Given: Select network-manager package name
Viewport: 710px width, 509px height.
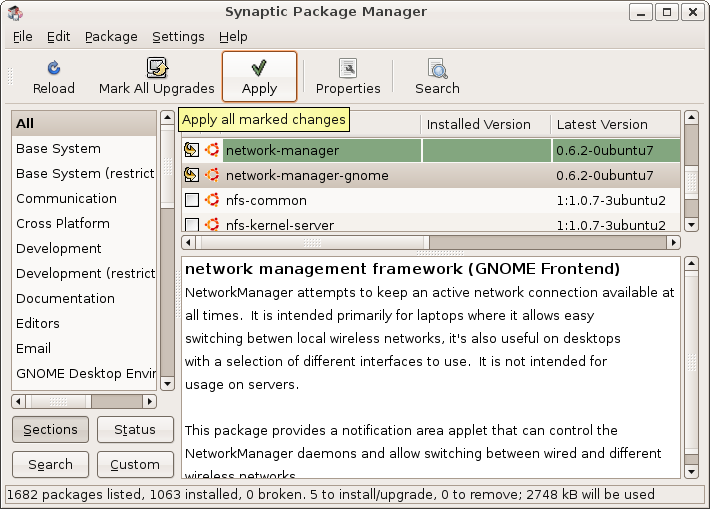Looking at the screenshot, I should [282, 150].
